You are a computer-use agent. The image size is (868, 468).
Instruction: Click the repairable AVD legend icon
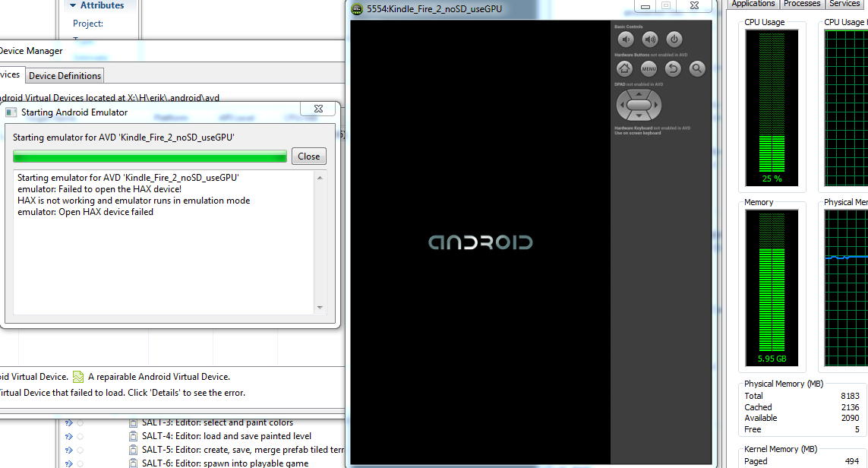(x=78, y=377)
